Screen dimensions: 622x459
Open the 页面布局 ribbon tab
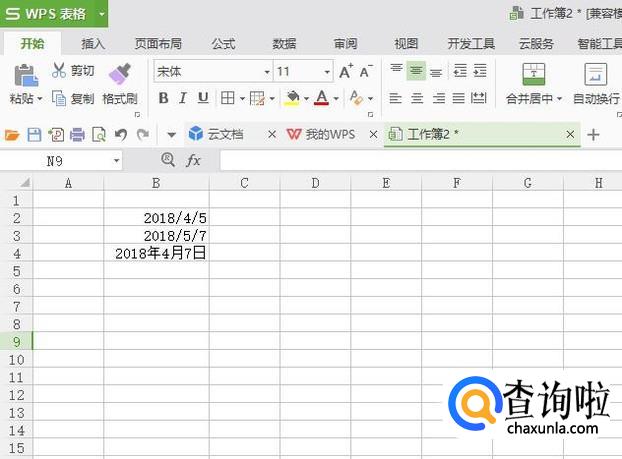point(158,43)
